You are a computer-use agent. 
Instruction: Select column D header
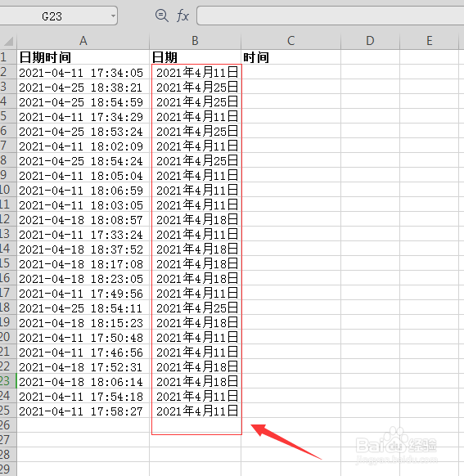[x=370, y=41]
